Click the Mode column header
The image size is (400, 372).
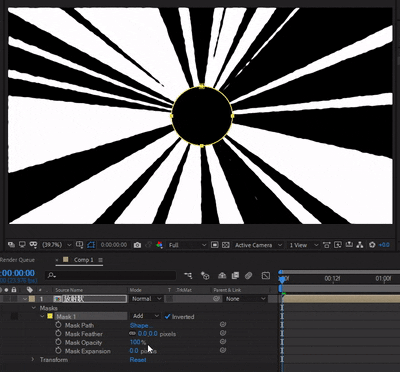click(x=135, y=290)
